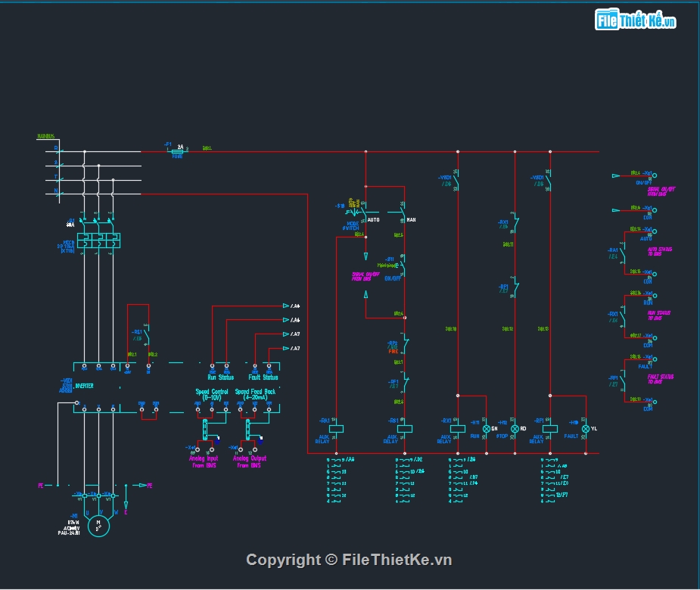The width and height of the screenshot is (700, 590).
Task: Select the Analog Output From BMS text
Action: [250, 461]
